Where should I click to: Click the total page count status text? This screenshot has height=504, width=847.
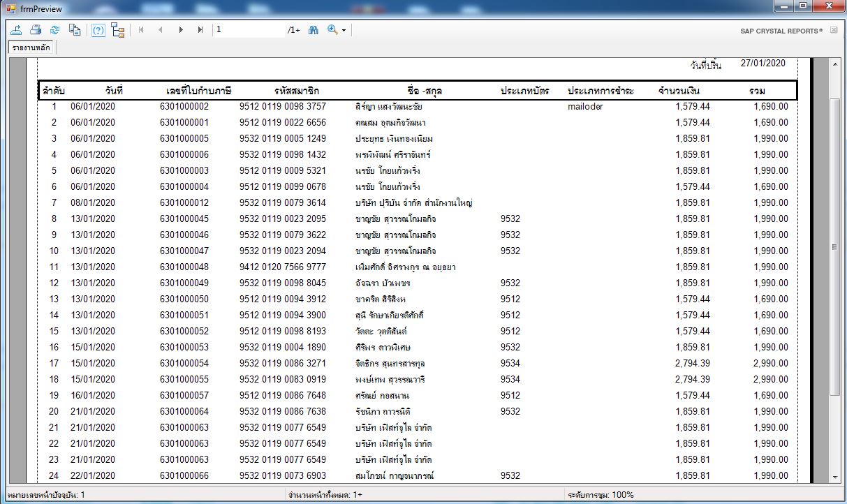click(x=325, y=495)
